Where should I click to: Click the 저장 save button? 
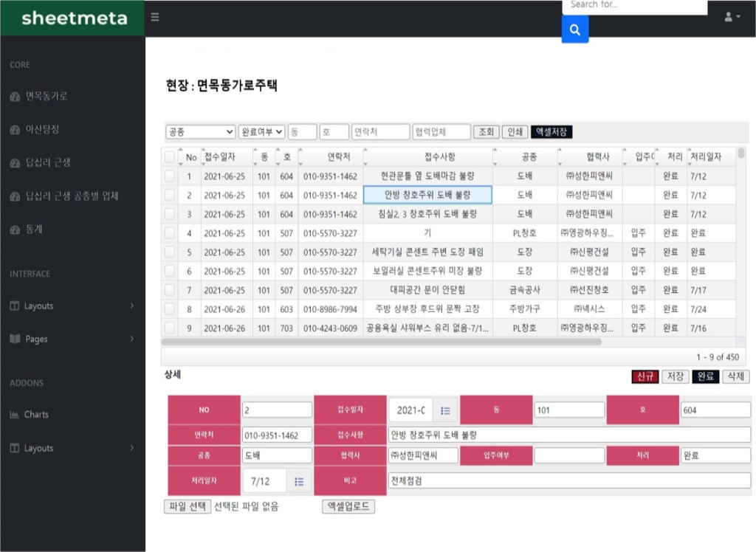click(x=676, y=376)
